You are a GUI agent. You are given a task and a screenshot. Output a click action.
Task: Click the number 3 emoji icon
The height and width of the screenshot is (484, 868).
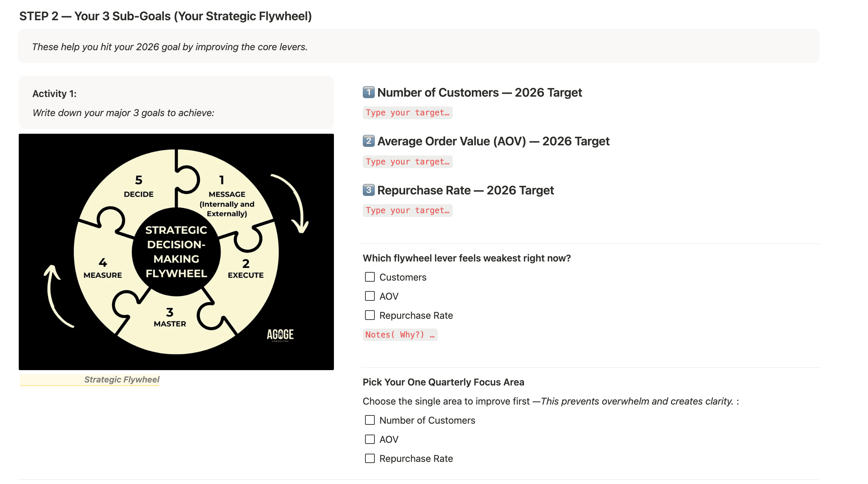point(368,190)
